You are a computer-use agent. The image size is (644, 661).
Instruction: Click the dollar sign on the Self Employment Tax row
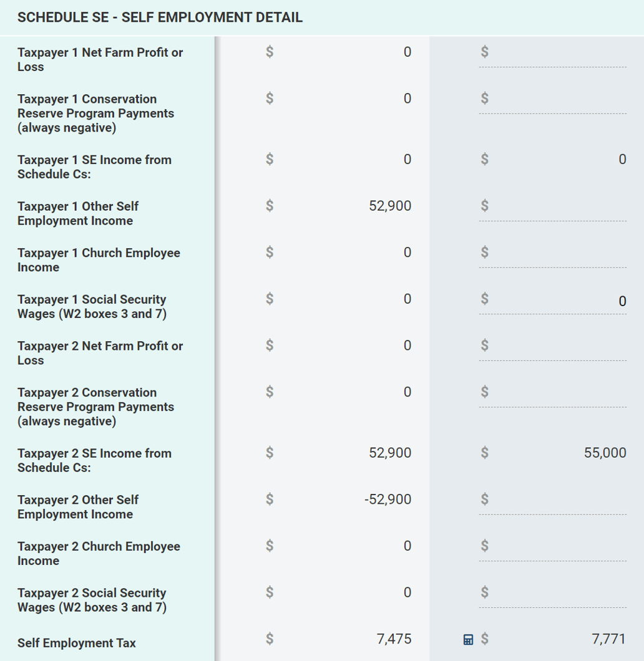pos(269,639)
